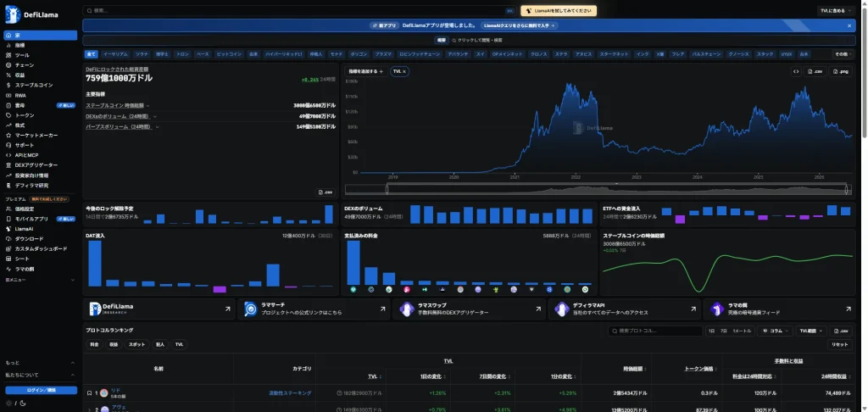Click the ログイン／購読 button
Viewport: 868px width, 412px height.
(42, 391)
